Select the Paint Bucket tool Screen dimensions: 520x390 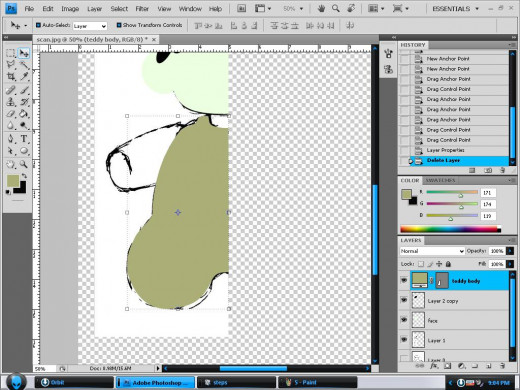[x=24, y=114]
